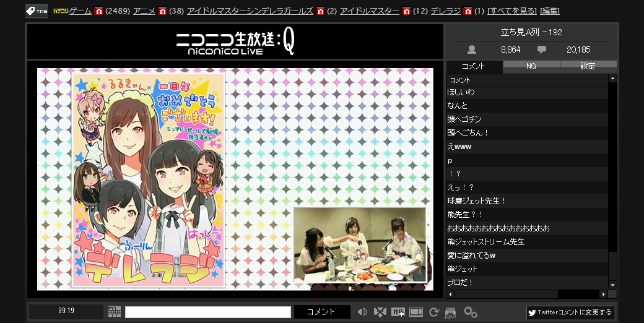Select the 球磨ジェット先生！ comment
Viewport: 644px width, 323px height.
click(x=527, y=201)
